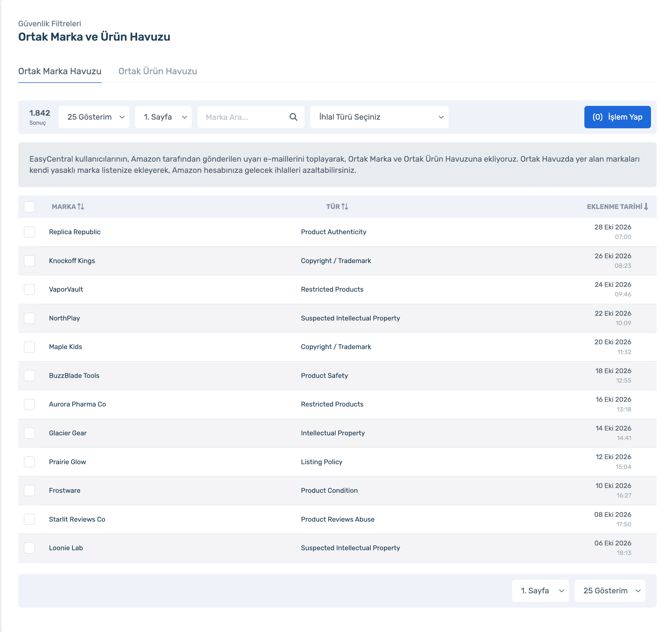This screenshot has width=672, height=632.
Task: Check the BuzzBlade Tools checkbox
Action: (29, 376)
